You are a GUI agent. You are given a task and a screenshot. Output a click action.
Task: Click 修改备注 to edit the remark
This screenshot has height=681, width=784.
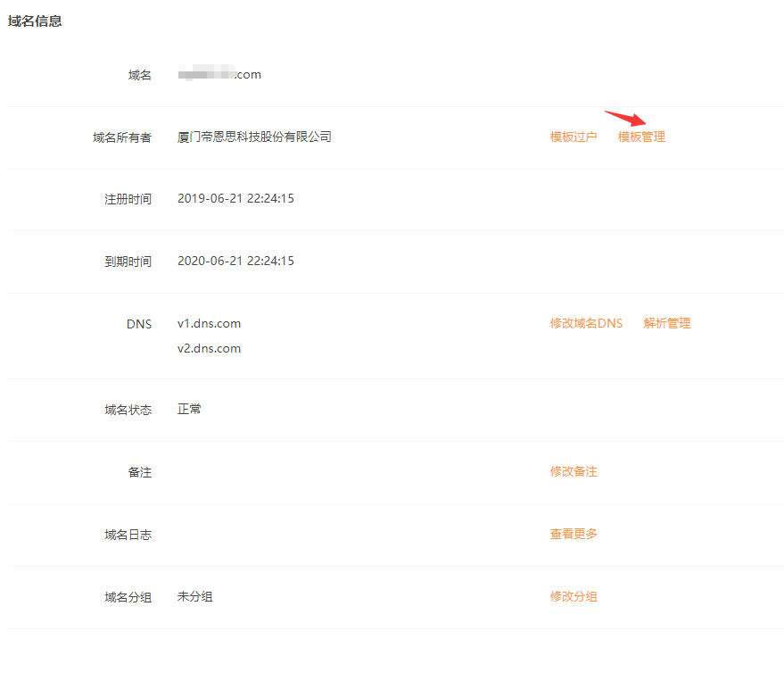[574, 471]
